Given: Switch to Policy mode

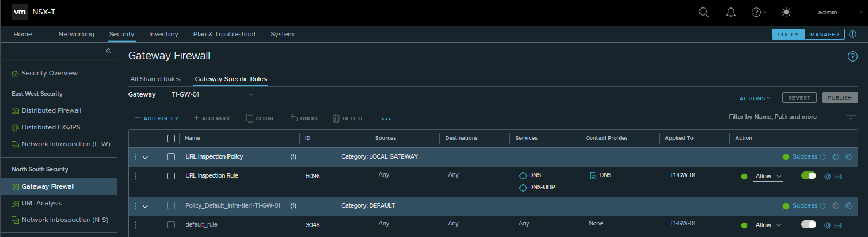Looking at the screenshot, I should point(788,35).
